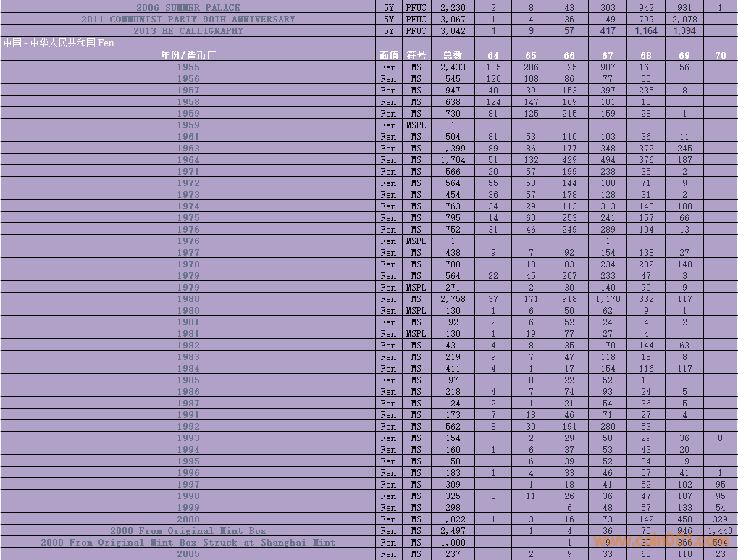Click the "2006 SUMMER PALACE" row label
This screenshot has height=560, width=738.
[x=188, y=8]
